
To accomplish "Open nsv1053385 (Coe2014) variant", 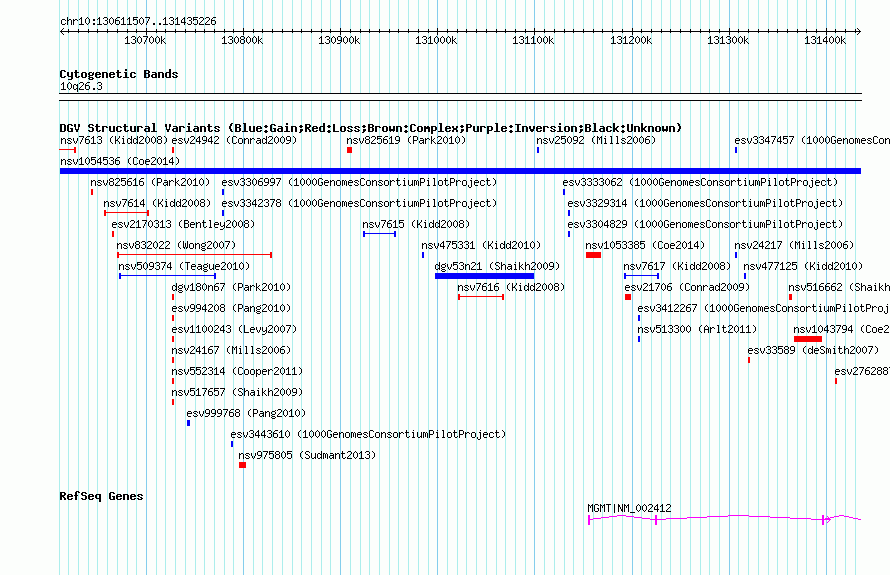I will (x=645, y=245).
